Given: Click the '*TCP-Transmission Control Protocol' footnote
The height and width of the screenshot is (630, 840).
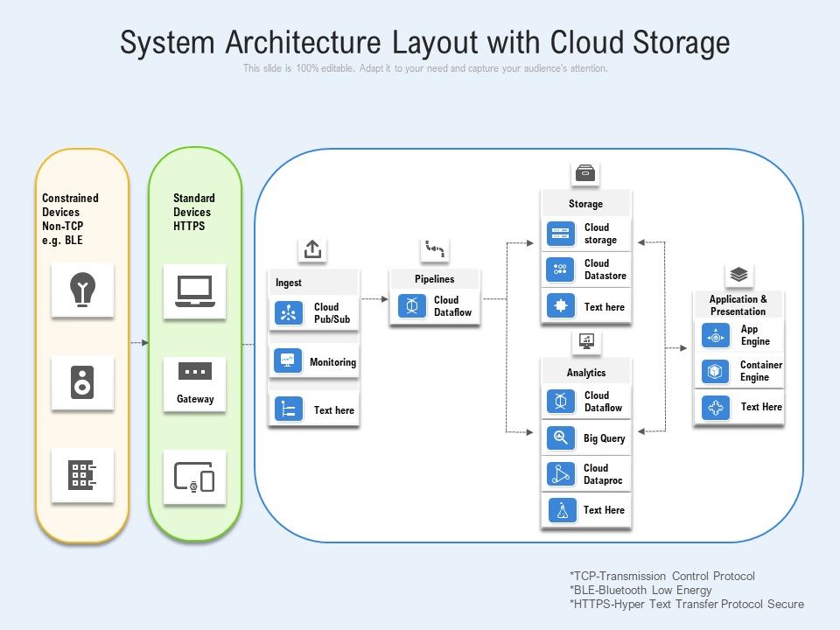Looking at the screenshot, I should (x=662, y=577).
